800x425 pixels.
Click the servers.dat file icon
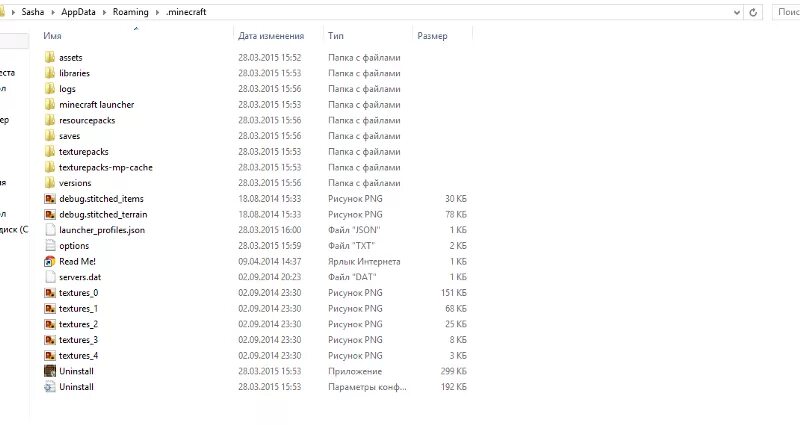point(49,277)
